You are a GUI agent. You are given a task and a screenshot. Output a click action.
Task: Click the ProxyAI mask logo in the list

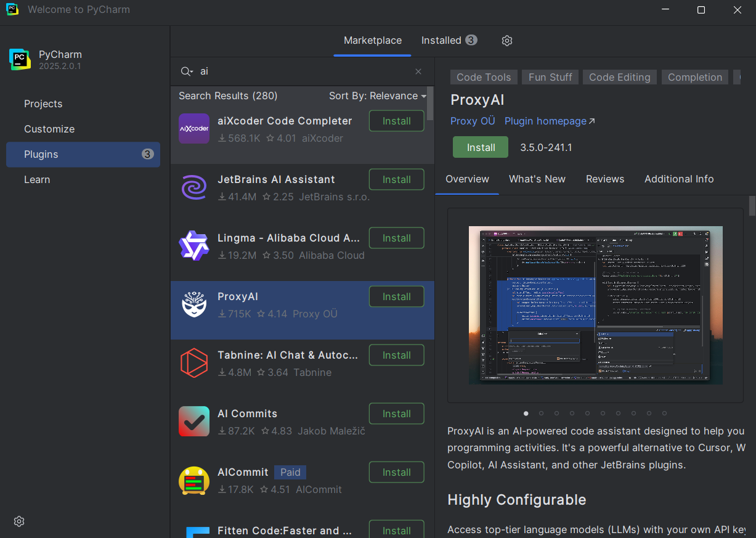click(194, 304)
